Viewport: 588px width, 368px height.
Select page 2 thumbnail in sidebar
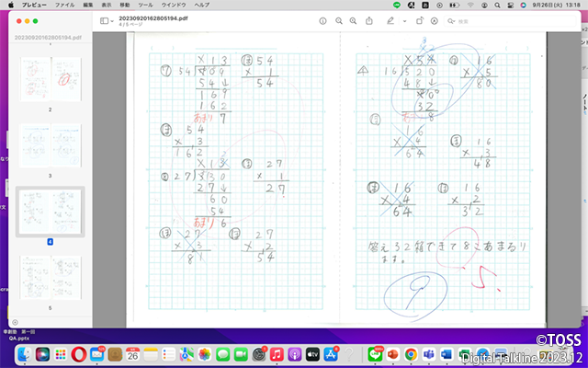51,77
